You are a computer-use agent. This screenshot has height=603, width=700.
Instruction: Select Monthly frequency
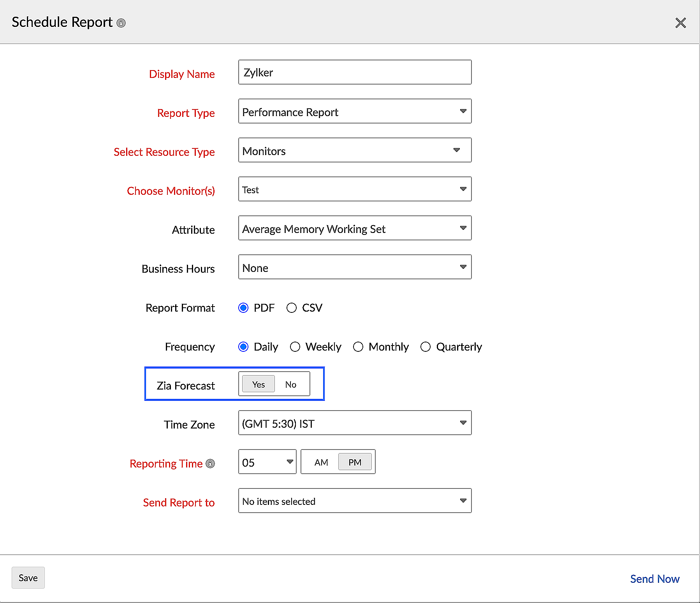tap(358, 347)
